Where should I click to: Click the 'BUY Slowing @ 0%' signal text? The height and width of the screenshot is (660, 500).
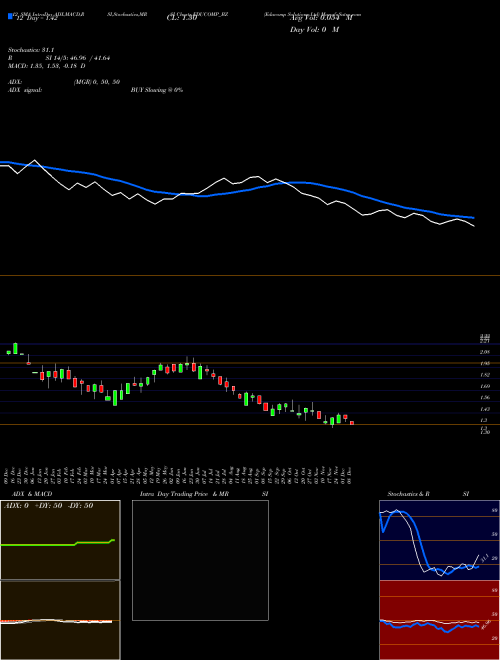click(157, 90)
